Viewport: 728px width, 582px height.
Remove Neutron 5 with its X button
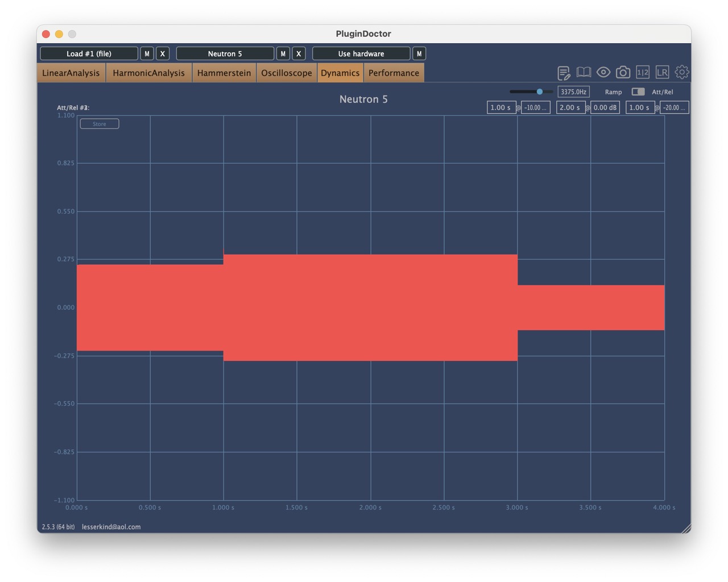(x=298, y=53)
